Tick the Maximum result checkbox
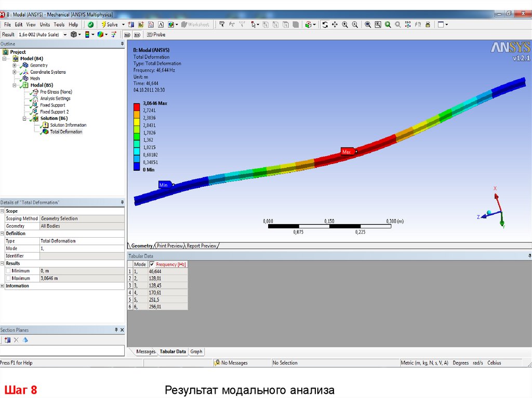This screenshot has height=398, width=532. [x=8, y=278]
